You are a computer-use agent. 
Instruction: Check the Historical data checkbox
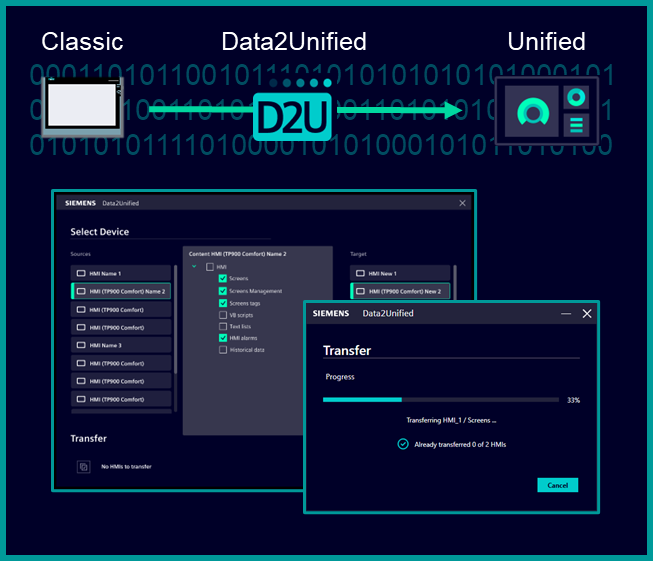[223, 350]
